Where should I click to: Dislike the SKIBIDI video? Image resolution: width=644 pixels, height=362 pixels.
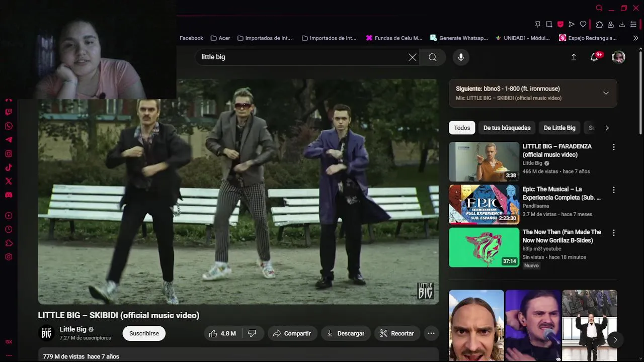[253, 333]
